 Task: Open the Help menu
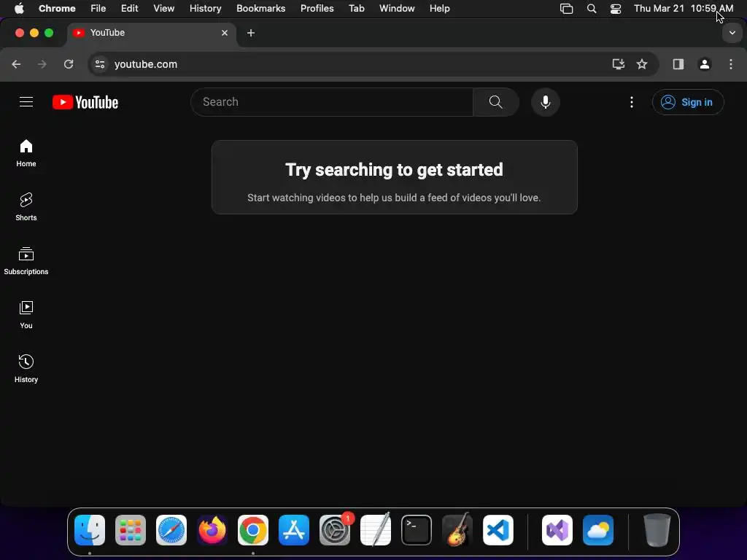[440, 9]
